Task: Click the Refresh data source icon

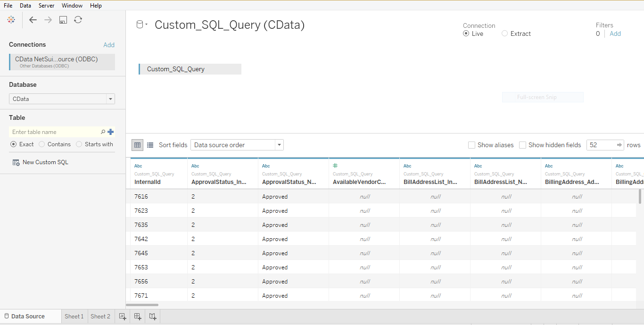Action: coord(78,20)
